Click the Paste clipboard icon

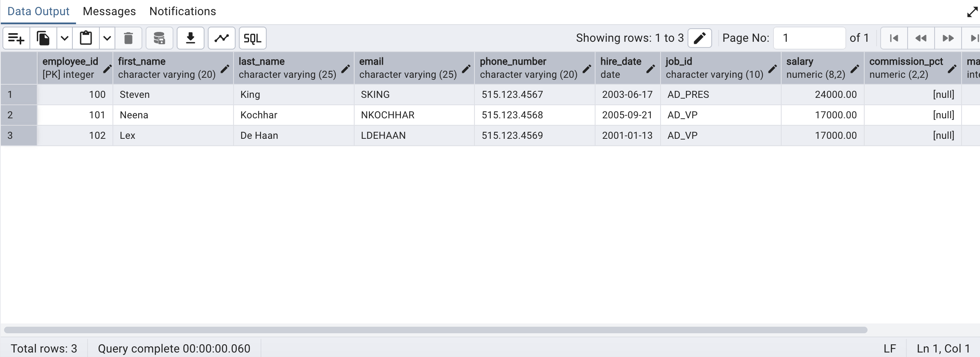click(x=86, y=38)
